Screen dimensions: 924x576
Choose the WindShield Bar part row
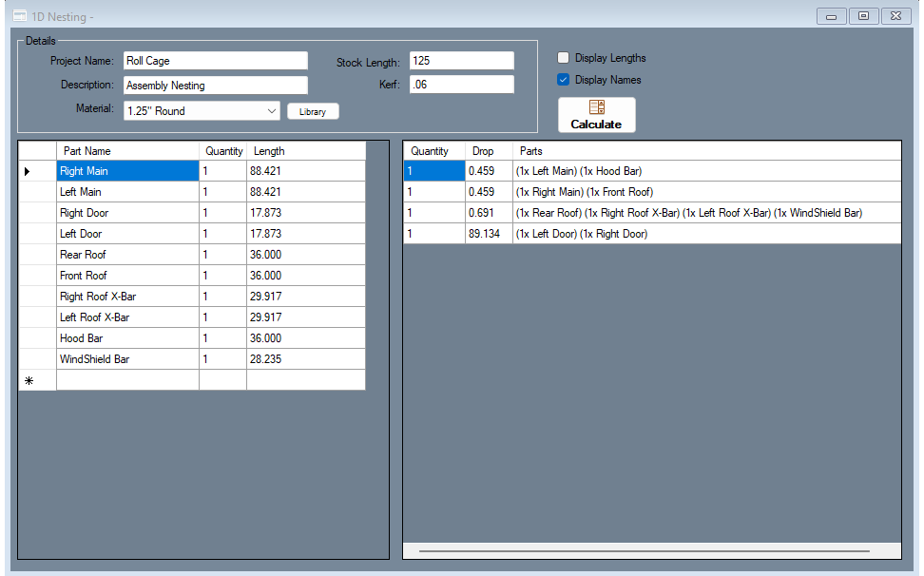point(128,359)
